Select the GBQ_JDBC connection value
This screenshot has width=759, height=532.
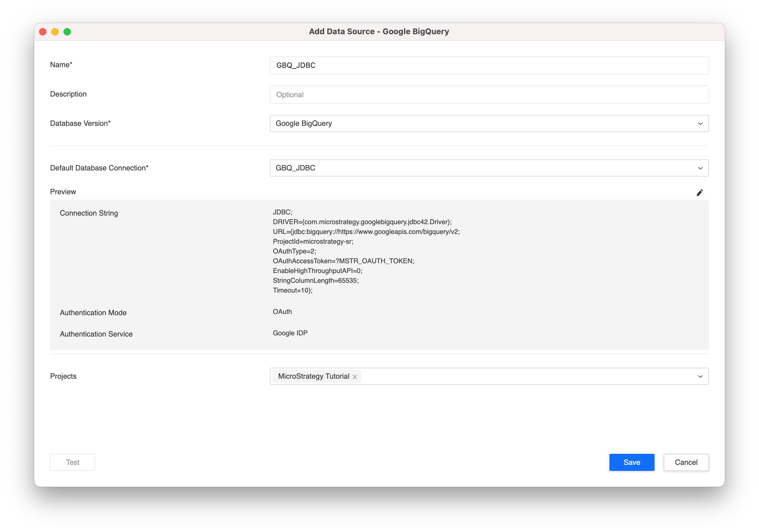coord(295,168)
